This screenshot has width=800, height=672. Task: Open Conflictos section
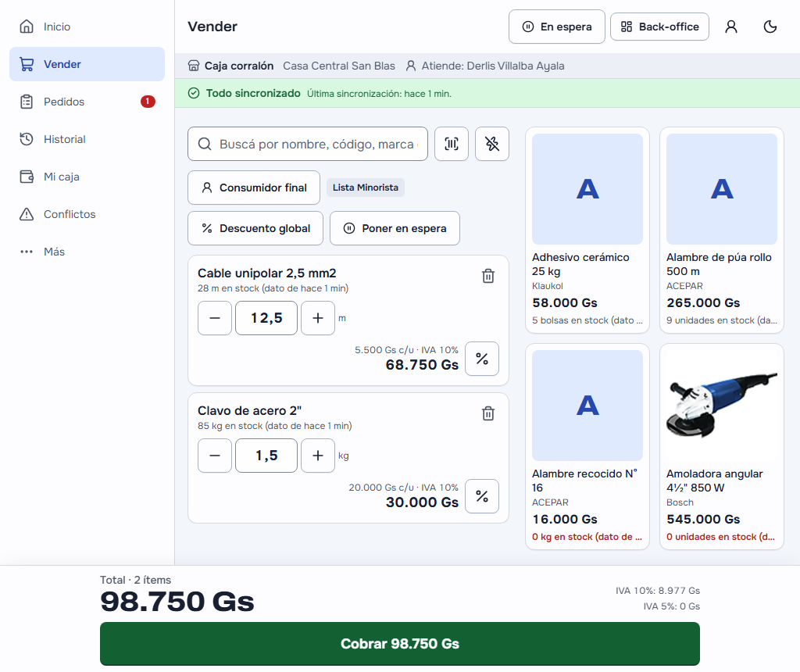(87, 214)
